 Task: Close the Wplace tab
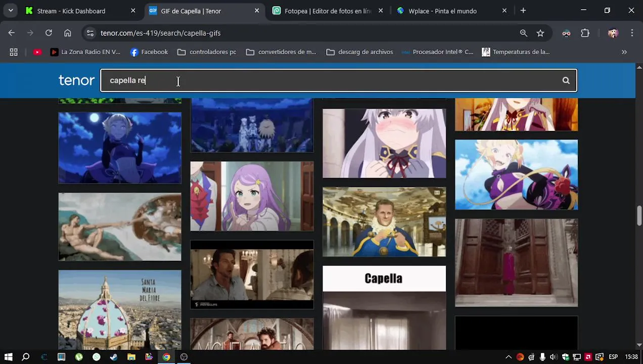[504, 11]
